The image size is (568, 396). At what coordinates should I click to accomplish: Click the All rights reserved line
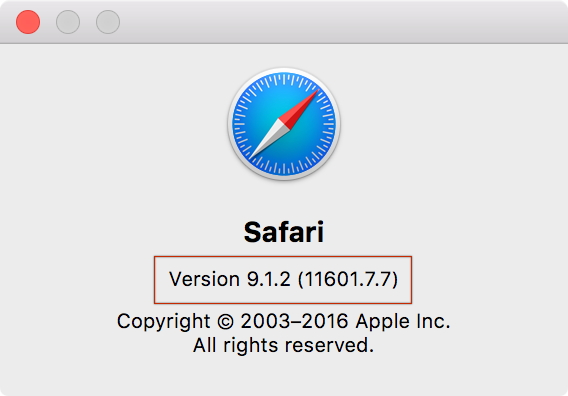tap(283, 345)
